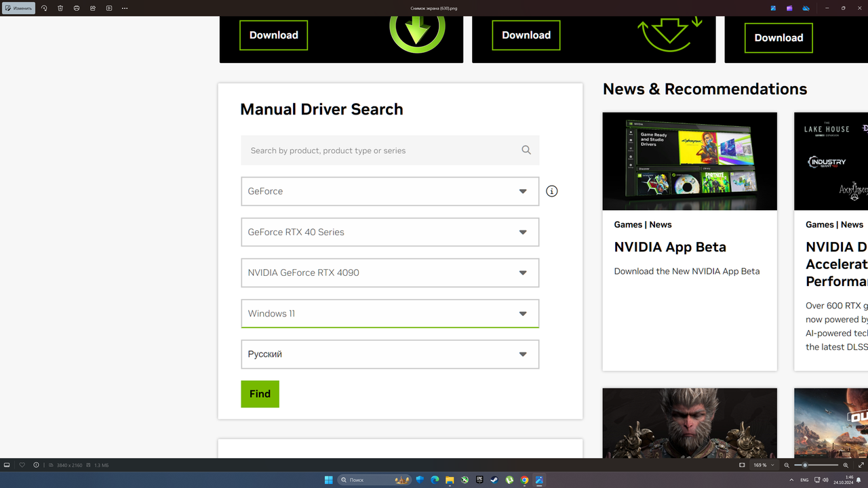Image resolution: width=868 pixels, height=488 pixels.
Task: Switch the ENG input language indicator
Action: 804,480
